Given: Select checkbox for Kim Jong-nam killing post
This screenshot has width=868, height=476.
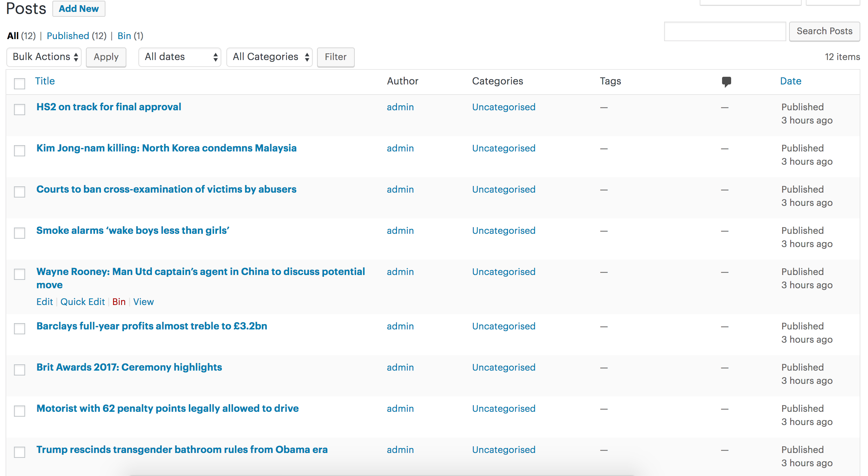Looking at the screenshot, I should 20,151.
